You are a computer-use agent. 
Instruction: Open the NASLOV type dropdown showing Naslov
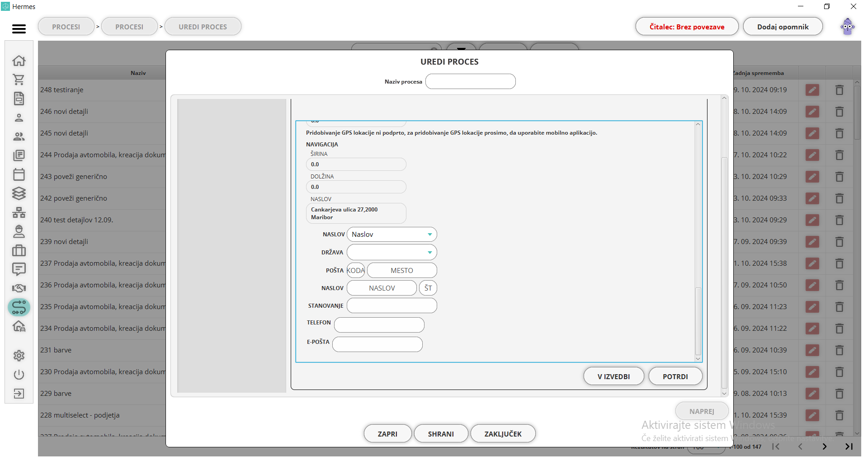pos(392,235)
